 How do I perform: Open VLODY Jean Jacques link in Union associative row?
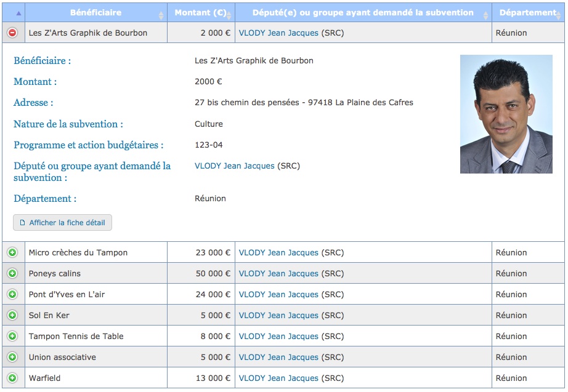[x=278, y=358]
